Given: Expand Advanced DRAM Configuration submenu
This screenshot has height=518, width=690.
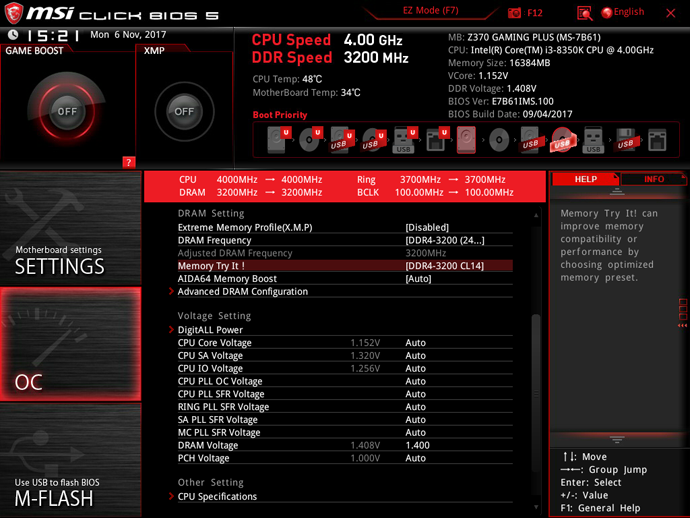Looking at the screenshot, I should tap(243, 291).
